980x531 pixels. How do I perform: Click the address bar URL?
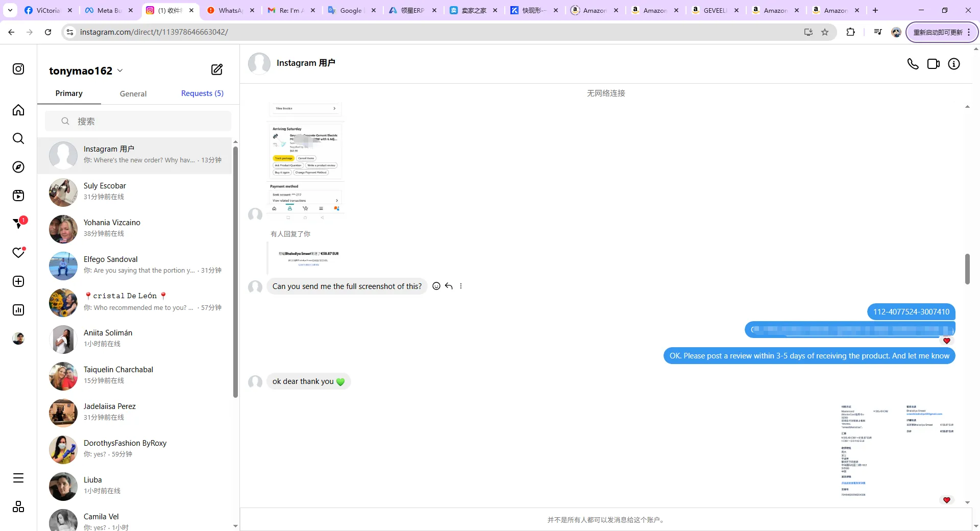pyautogui.click(x=154, y=32)
